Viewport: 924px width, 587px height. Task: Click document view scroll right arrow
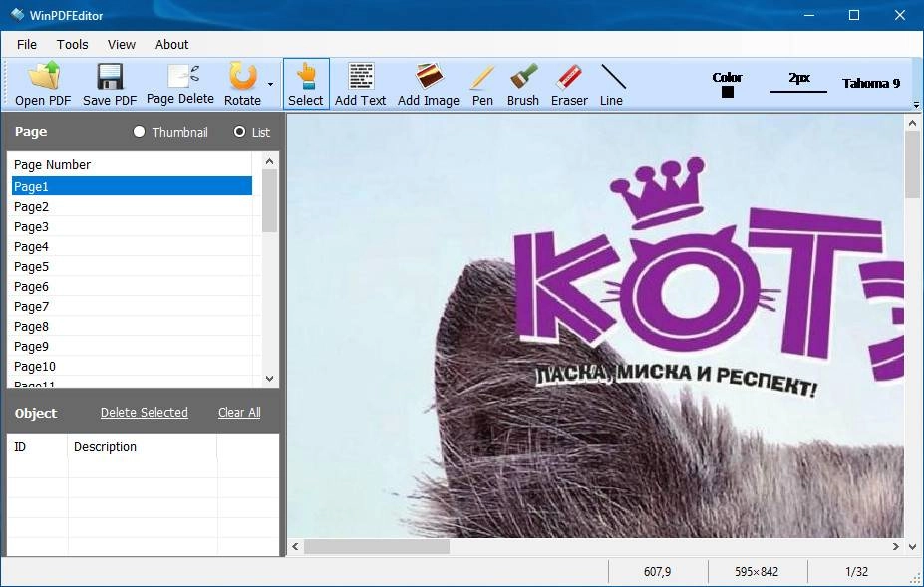[896, 547]
